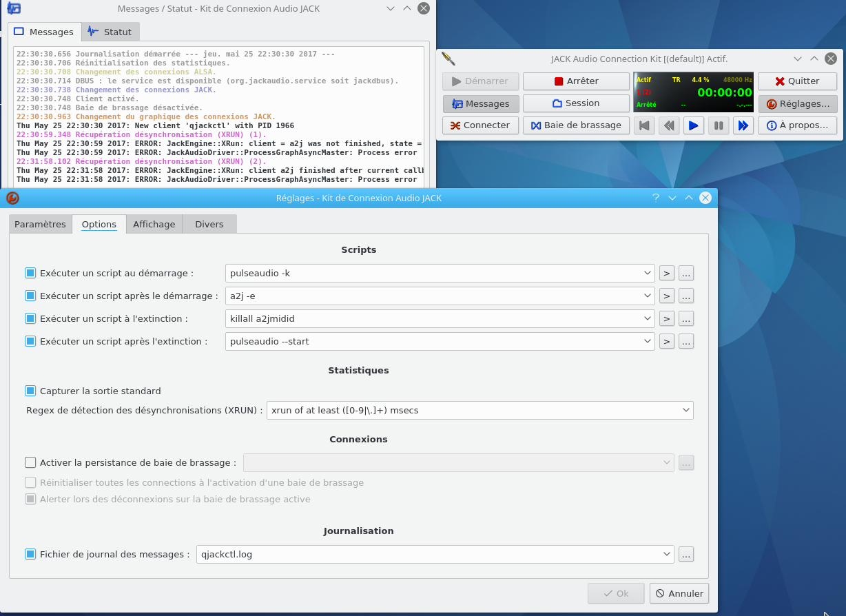Browse (...) for the qjackctl.log file
The width and height of the screenshot is (846, 616).
[686, 554]
